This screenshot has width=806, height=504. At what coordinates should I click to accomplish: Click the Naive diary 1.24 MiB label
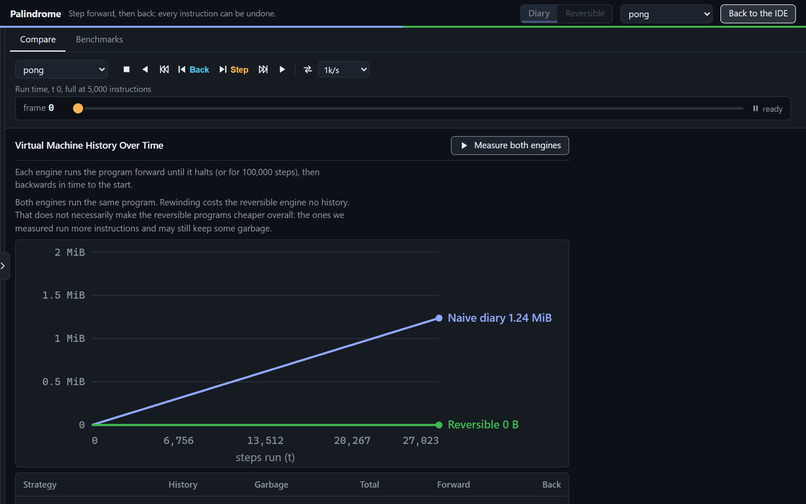click(500, 318)
